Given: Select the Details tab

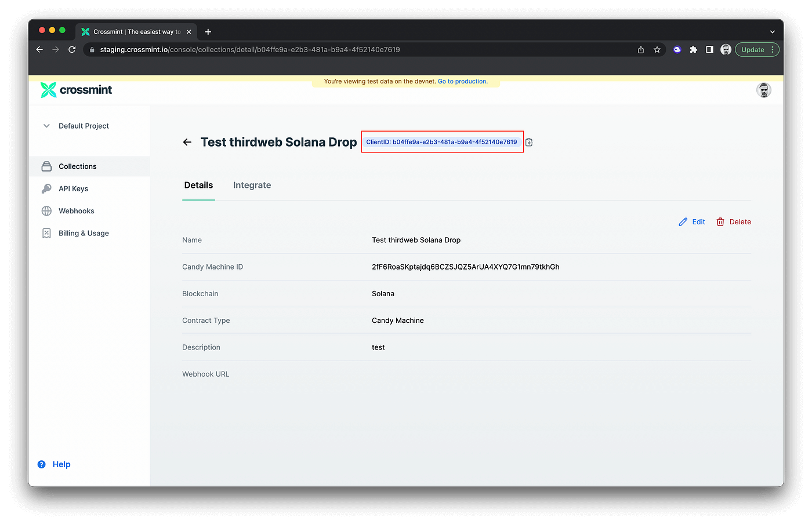Looking at the screenshot, I should (x=198, y=185).
